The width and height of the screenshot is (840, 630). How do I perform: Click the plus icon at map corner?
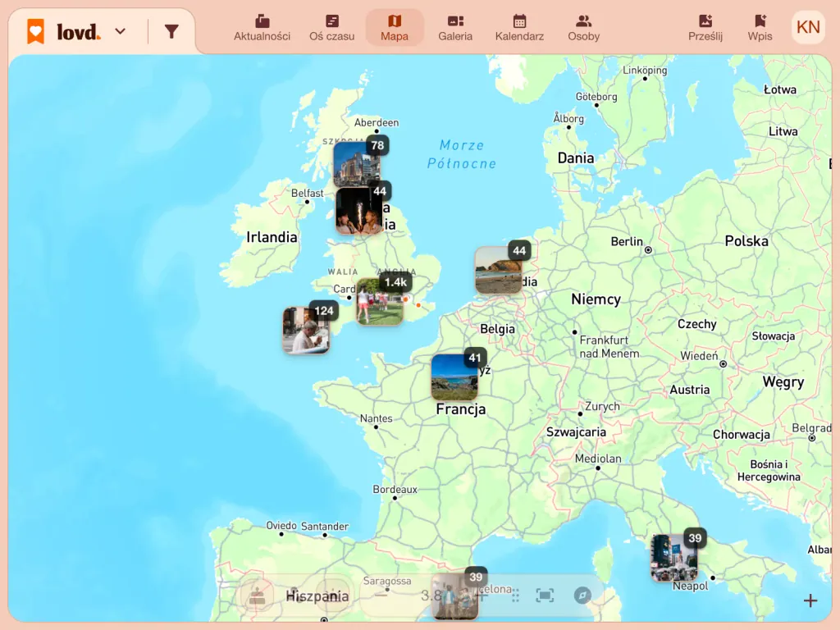point(810,600)
